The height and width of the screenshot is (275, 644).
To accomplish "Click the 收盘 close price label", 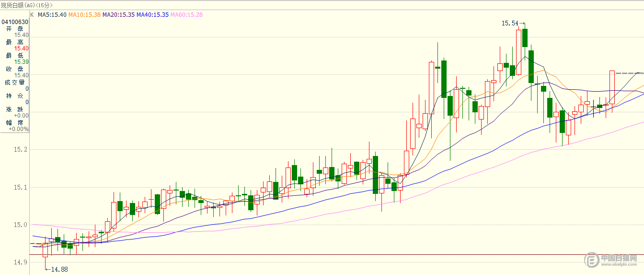I will coord(14,69).
